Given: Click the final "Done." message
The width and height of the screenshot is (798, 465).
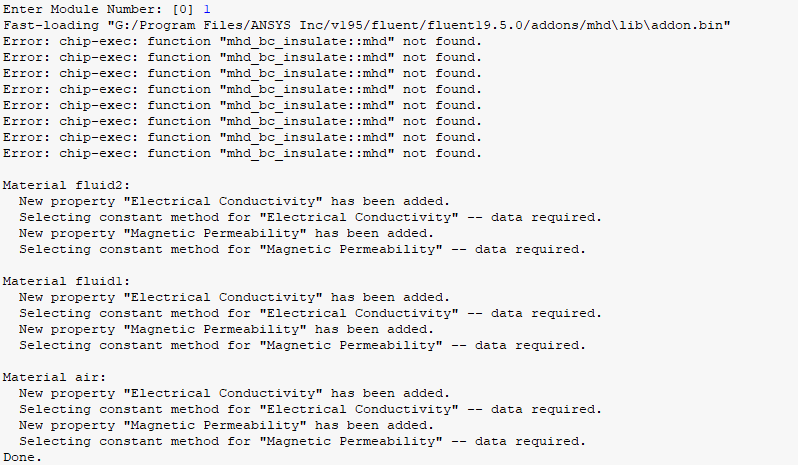Looking at the screenshot, I should [22, 457].
